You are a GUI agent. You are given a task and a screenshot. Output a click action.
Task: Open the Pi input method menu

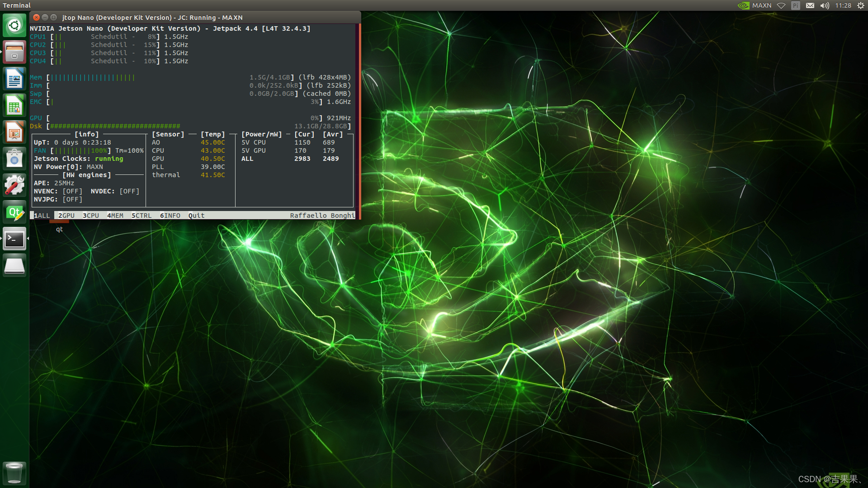pyautogui.click(x=796, y=5)
